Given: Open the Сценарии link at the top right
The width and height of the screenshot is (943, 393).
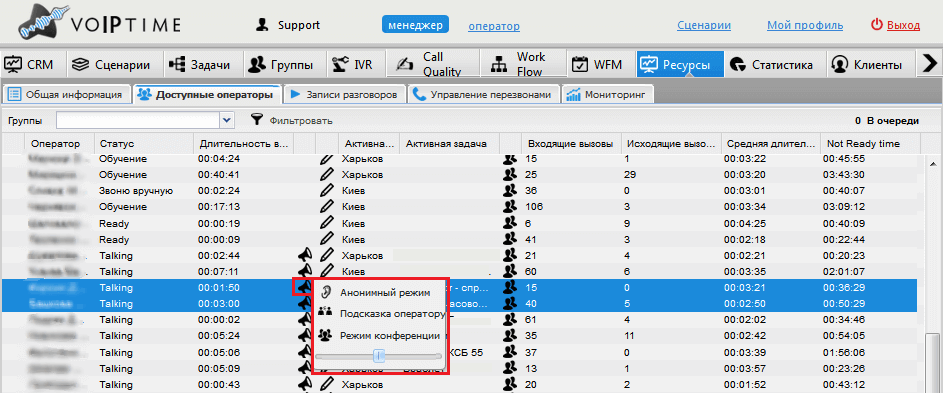Looking at the screenshot, I should pyautogui.click(x=704, y=25).
